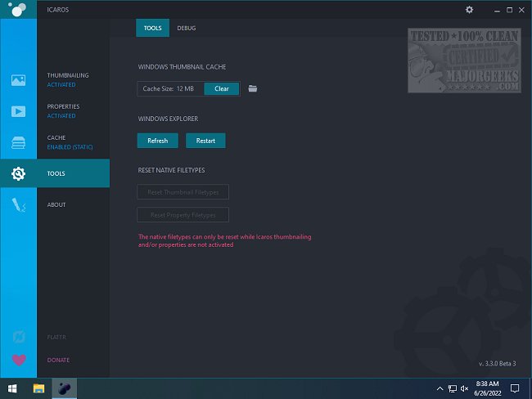532x399 pixels.
Task: Click ENABLED (STATIC) cache status
Action: click(70, 147)
